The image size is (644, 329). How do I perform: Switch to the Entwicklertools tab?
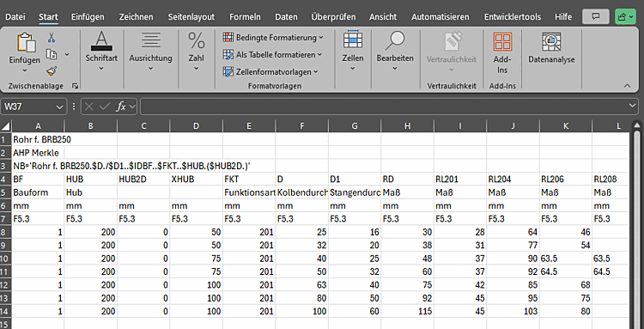pyautogui.click(x=512, y=17)
